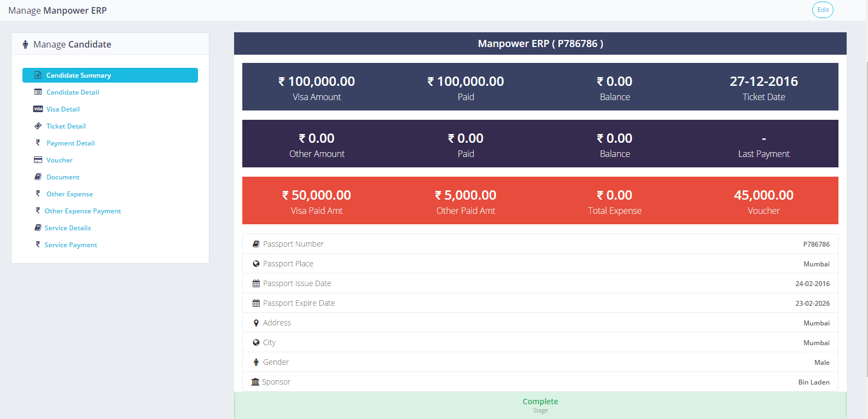Click the ₹ 100,000.00 Visa Amount figure
Screen dimensions: 868x419
pyautogui.click(x=317, y=82)
